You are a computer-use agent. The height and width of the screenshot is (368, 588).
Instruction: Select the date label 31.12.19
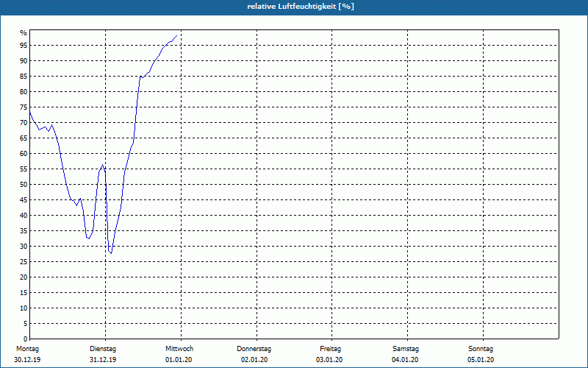tap(103, 360)
